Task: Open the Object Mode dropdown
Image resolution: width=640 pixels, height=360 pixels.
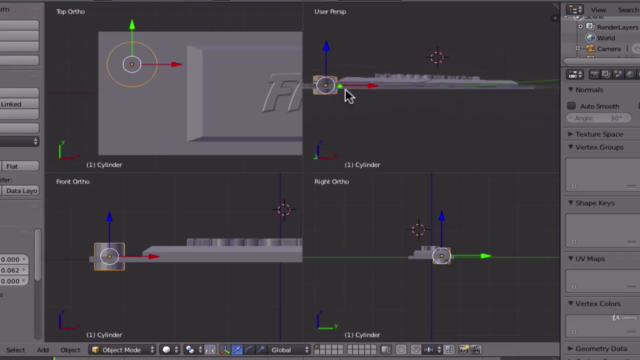Action: click(122, 350)
